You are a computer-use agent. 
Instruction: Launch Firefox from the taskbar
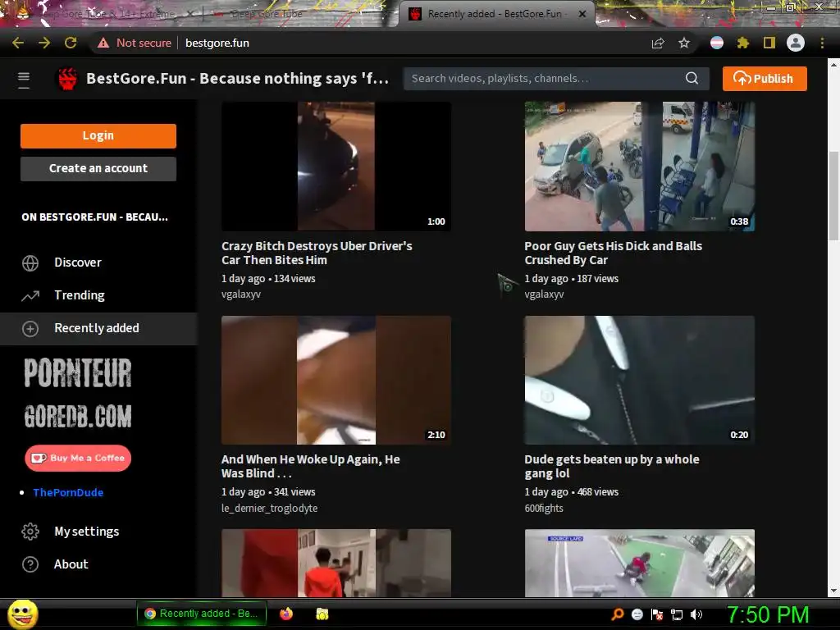pos(286,614)
